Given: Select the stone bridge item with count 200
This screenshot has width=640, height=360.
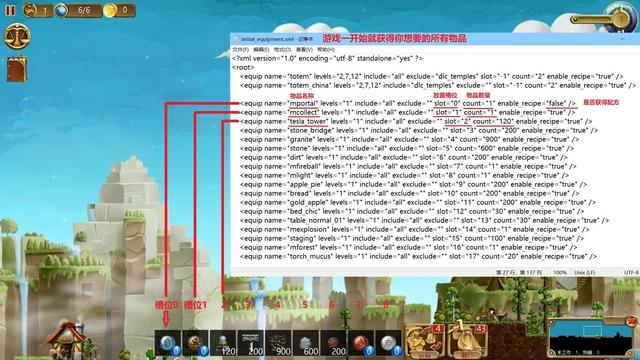Looking at the screenshot, I should tap(251, 343).
